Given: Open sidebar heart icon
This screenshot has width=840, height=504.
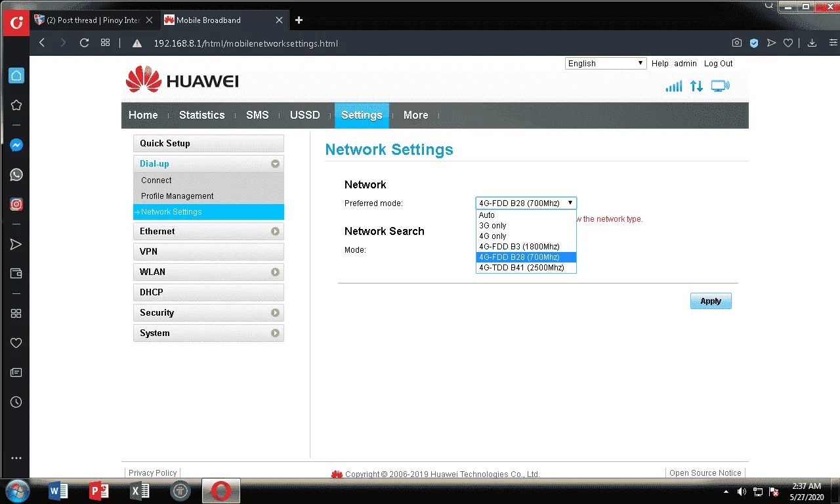Looking at the screenshot, I should click(x=16, y=343).
